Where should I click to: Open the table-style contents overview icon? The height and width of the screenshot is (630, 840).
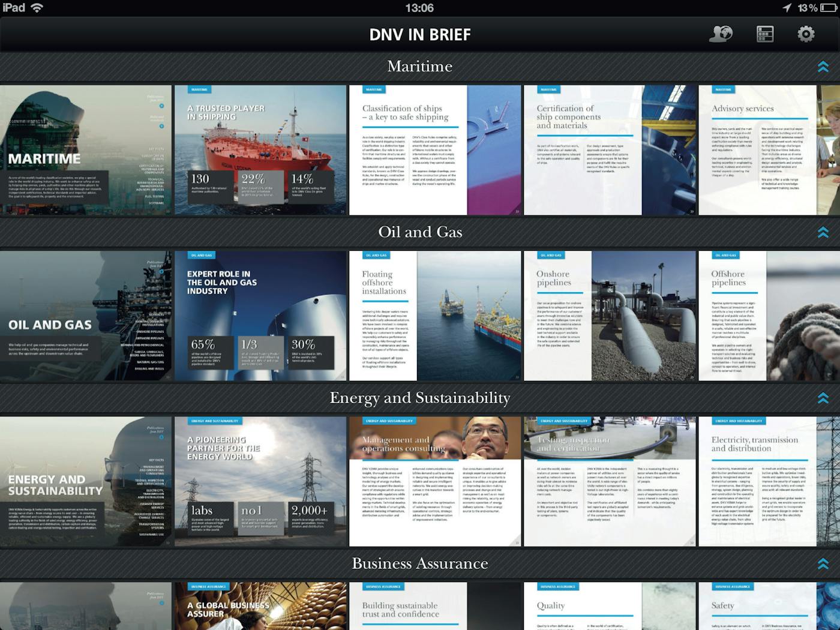coord(765,34)
